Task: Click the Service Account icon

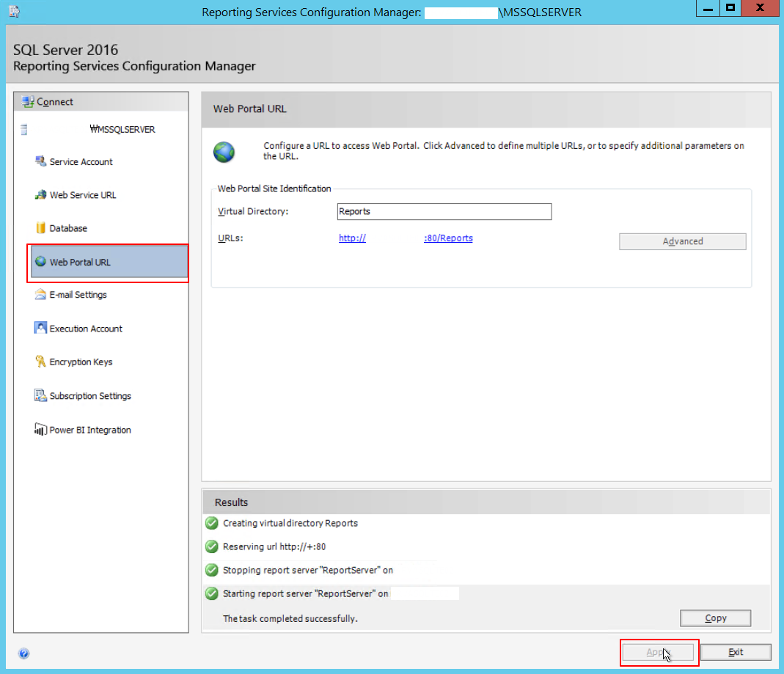Action: tap(40, 161)
